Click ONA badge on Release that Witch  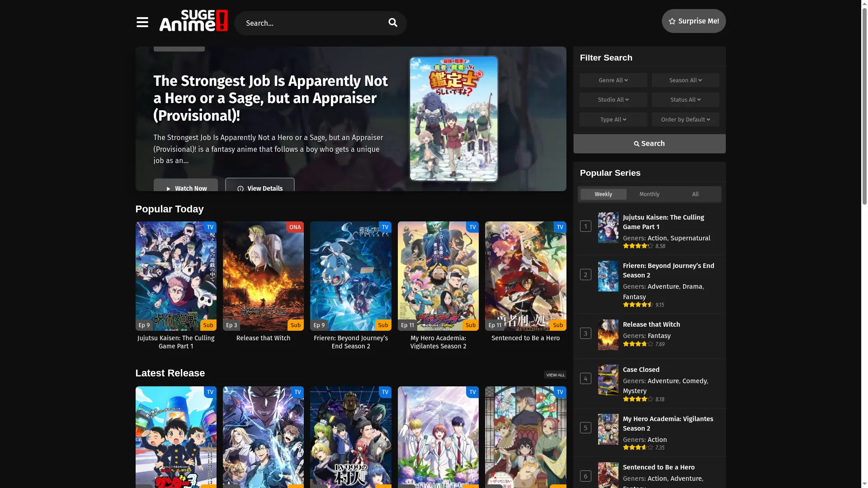coord(295,227)
